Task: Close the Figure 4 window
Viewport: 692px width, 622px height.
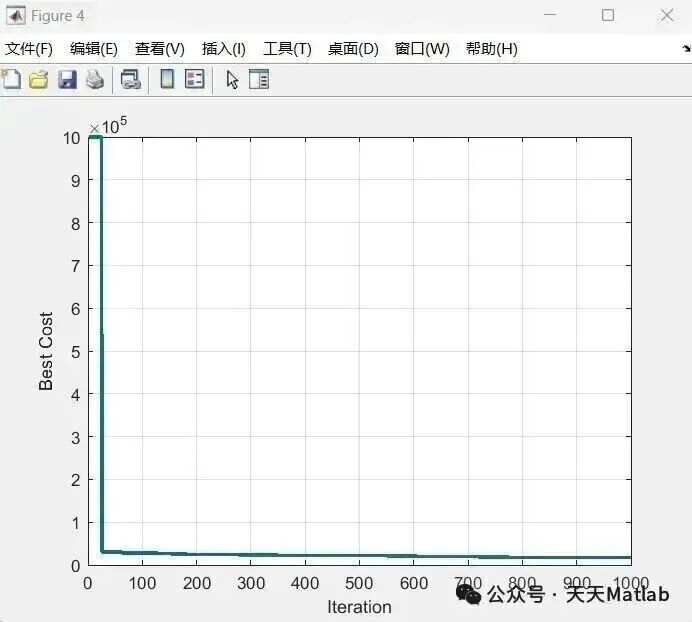Action: (667, 15)
